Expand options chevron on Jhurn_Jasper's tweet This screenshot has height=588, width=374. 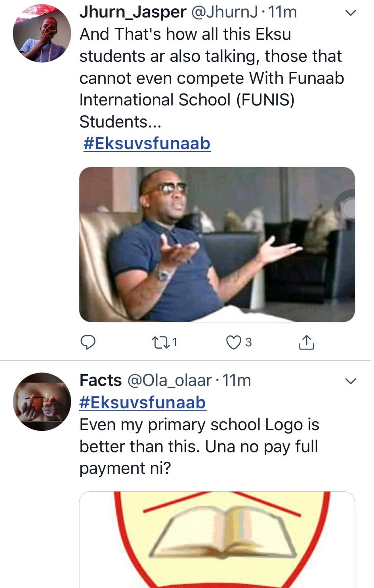coord(351,13)
